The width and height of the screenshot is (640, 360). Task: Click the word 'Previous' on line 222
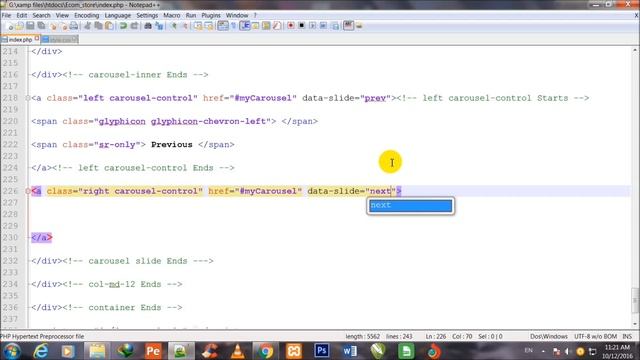[171, 144]
